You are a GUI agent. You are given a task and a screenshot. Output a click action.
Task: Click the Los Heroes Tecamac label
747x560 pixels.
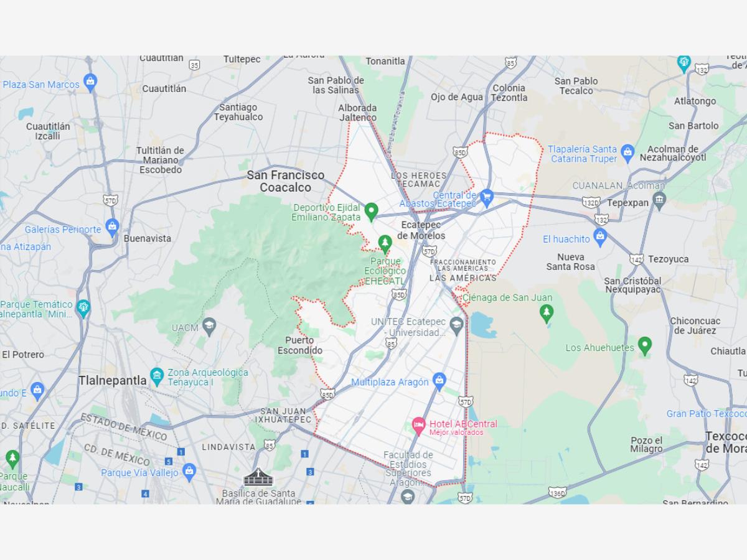pos(419,180)
